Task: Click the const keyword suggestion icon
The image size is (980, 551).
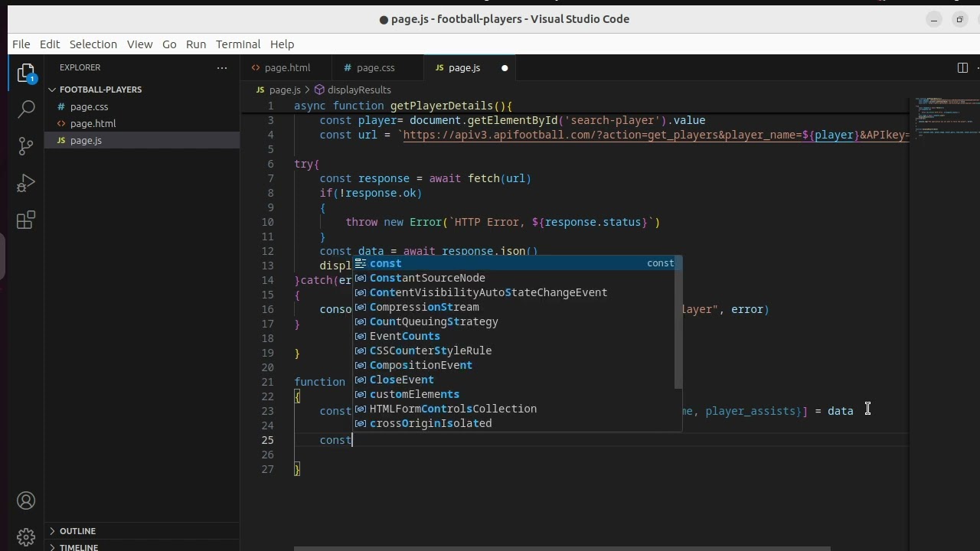Action: 360,263
